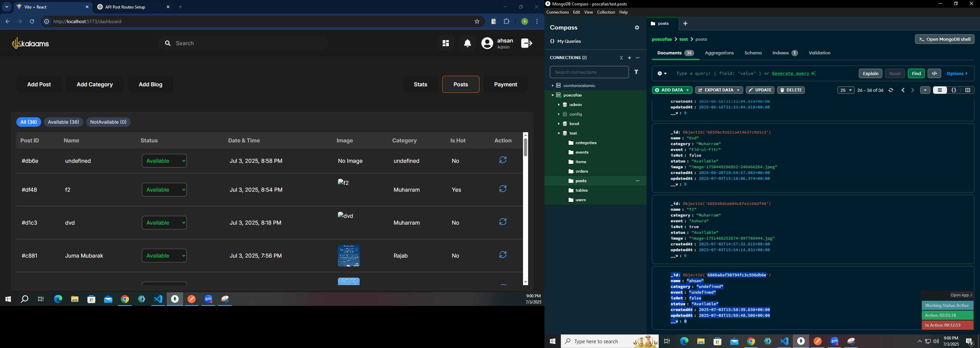Open the EXPORT DATA dropdown
This screenshot has height=348, width=980.
pyautogui.click(x=719, y=90)
